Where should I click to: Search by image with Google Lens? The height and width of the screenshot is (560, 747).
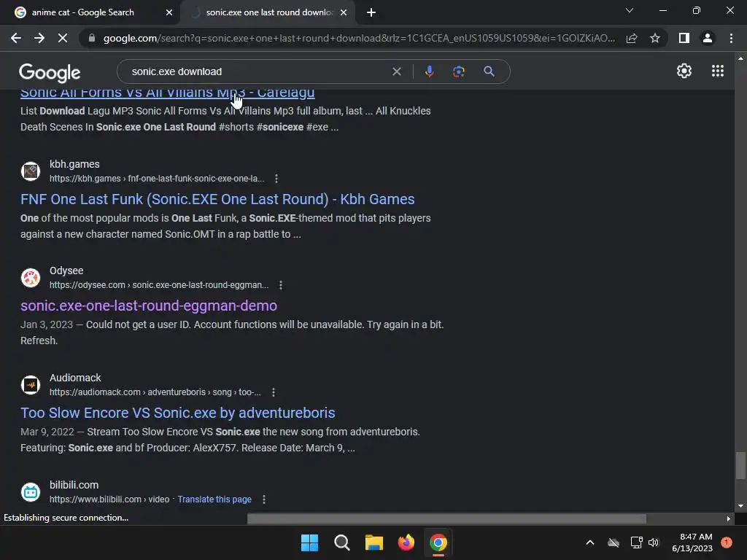(458, 71)
